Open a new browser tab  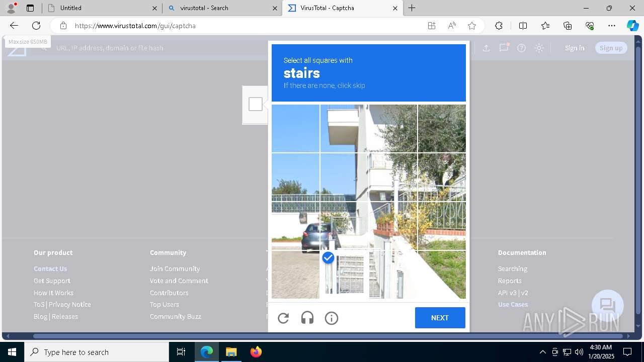412,8
